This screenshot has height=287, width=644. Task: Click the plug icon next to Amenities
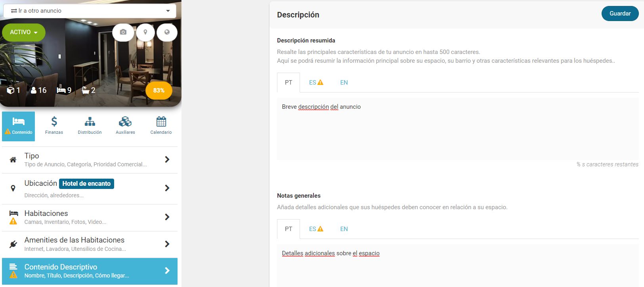click(13, 245)
